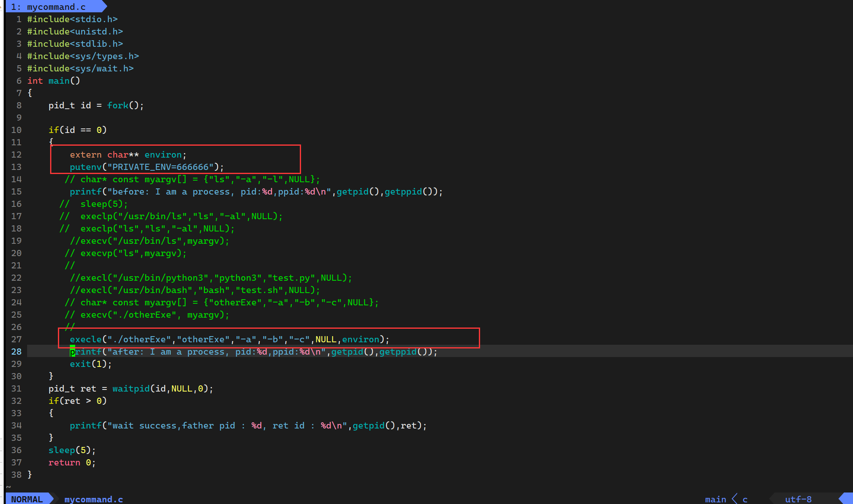Image resolution: width=853 pixels, height=504 pixels.
Task: Click the 'before: I am a process' printf
Action: (x=256, y=192)
